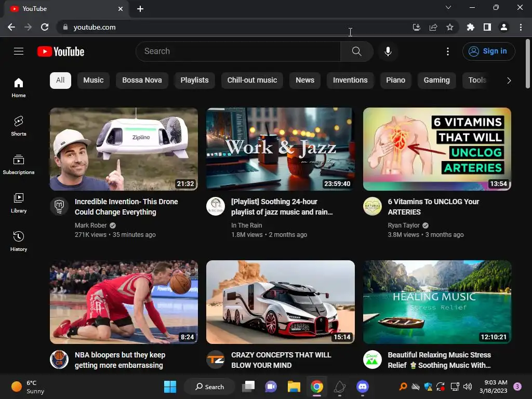Viewport: 532px width, 399px height.
Task: Click the YouTube logo
Action: pos(61,51)
